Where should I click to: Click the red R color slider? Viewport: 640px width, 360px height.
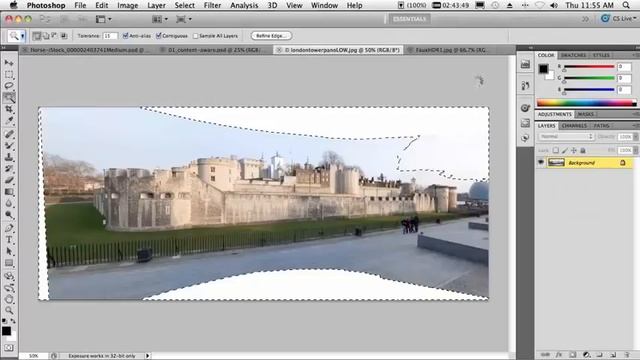coord(589,67)
